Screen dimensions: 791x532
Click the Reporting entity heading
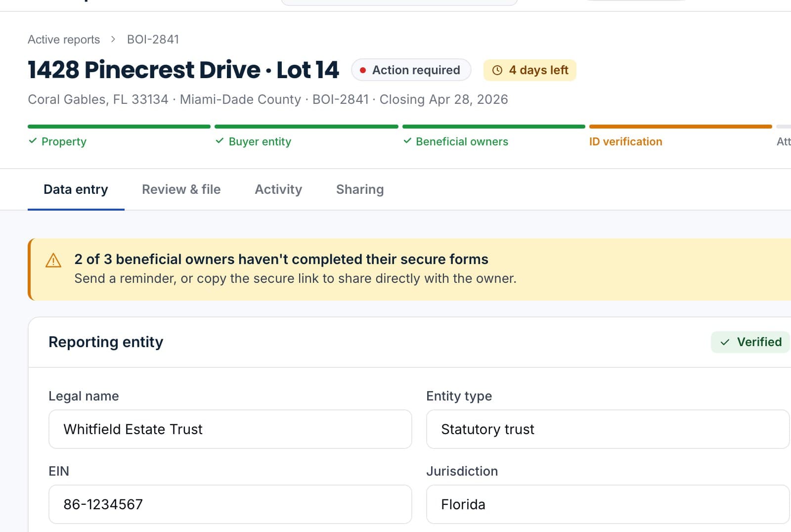(106, 342)
